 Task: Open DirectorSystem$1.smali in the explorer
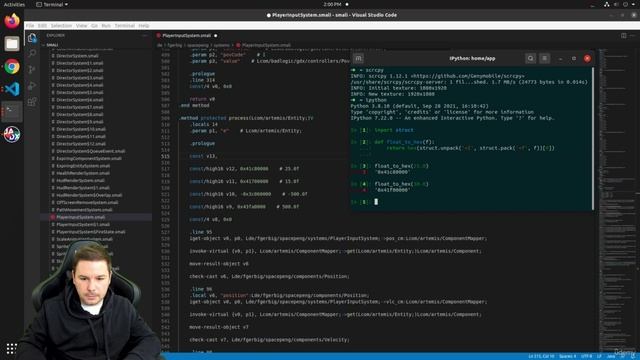tap(80, 63)
